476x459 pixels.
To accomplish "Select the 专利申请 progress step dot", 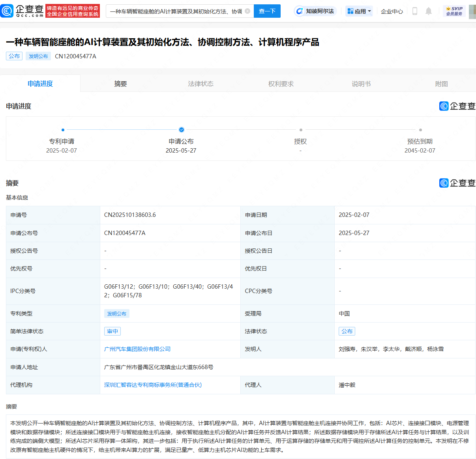I will (63, 130).
